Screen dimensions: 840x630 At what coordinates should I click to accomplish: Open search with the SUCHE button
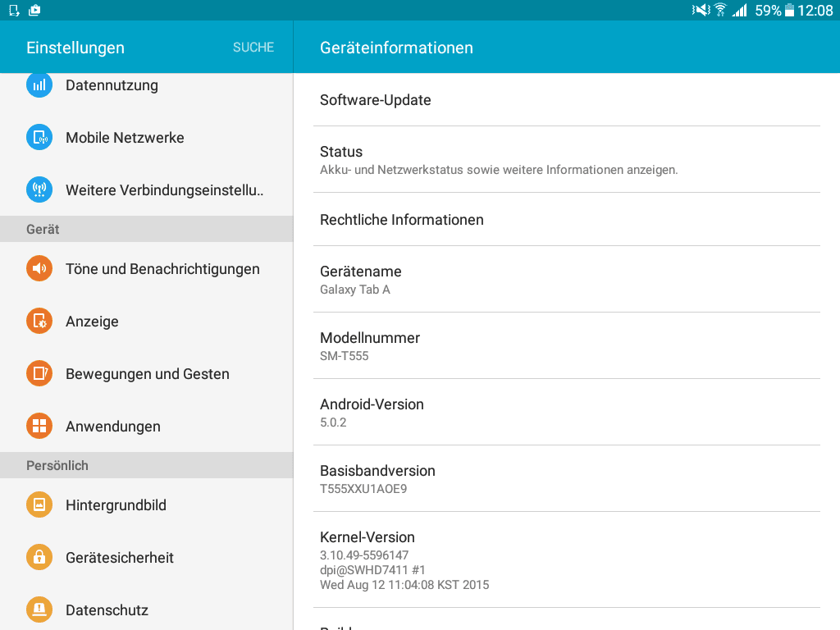point(253,47)
